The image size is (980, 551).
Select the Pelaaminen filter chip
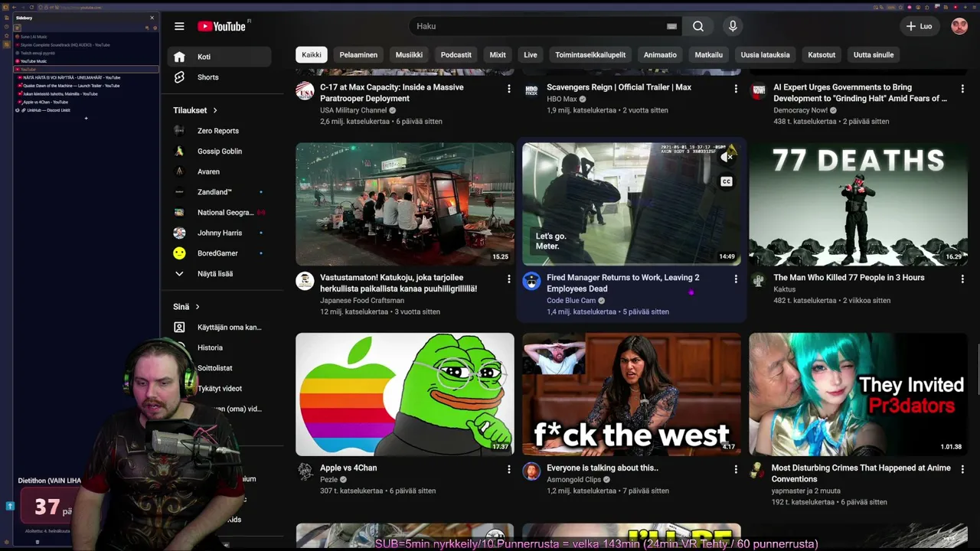(358, 55)
